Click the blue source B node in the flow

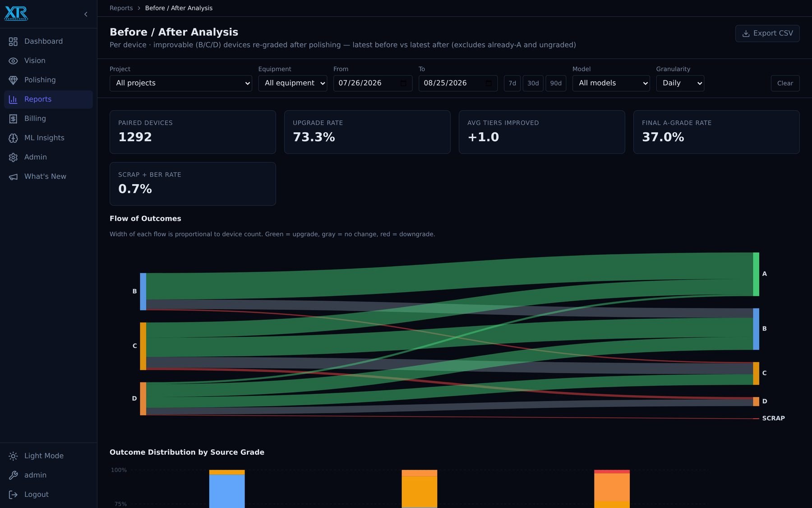(143, 291)
